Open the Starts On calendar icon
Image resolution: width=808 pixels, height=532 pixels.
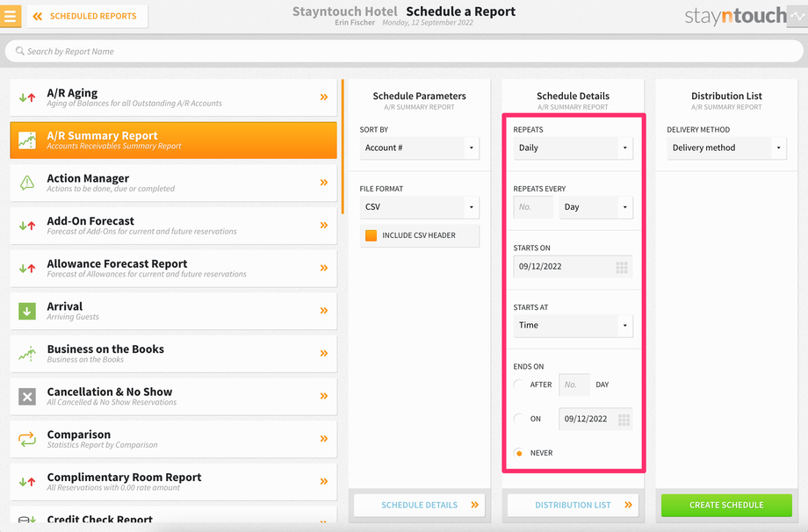click(622, 267)
